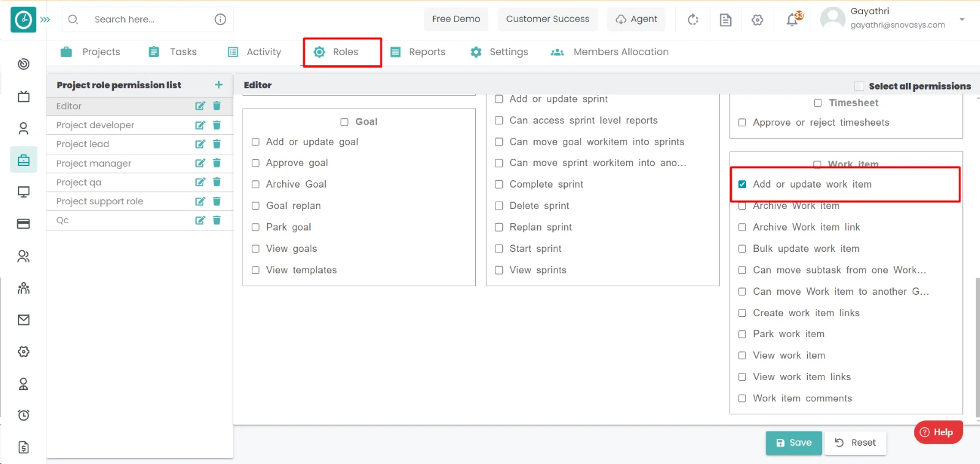Open the Activity tab
The width and height of the screenshot is (980, 464).
(x=254, y=52)
